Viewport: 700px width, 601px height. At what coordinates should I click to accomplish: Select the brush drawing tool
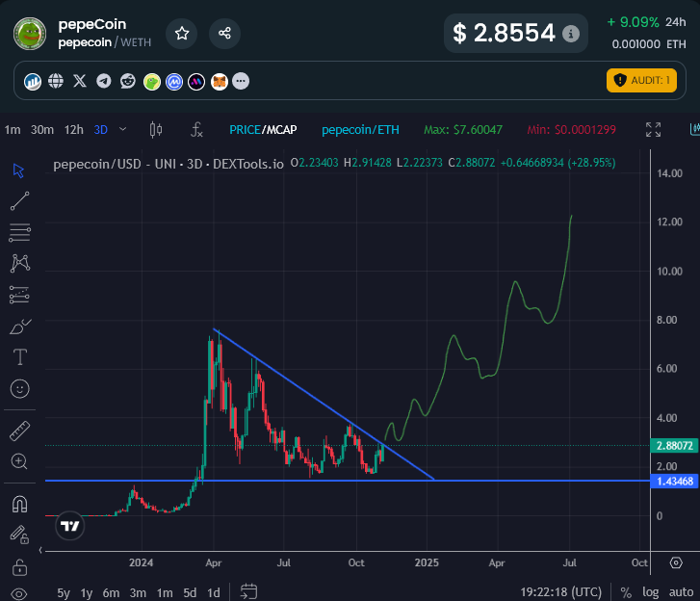click(20, 327)
